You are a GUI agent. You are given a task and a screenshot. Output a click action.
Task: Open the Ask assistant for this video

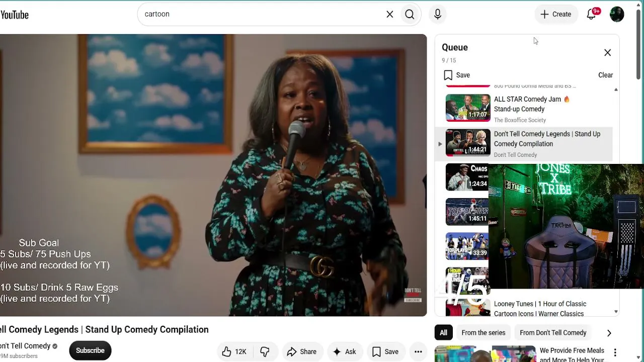pyautogui.click(x=344, y=351)
